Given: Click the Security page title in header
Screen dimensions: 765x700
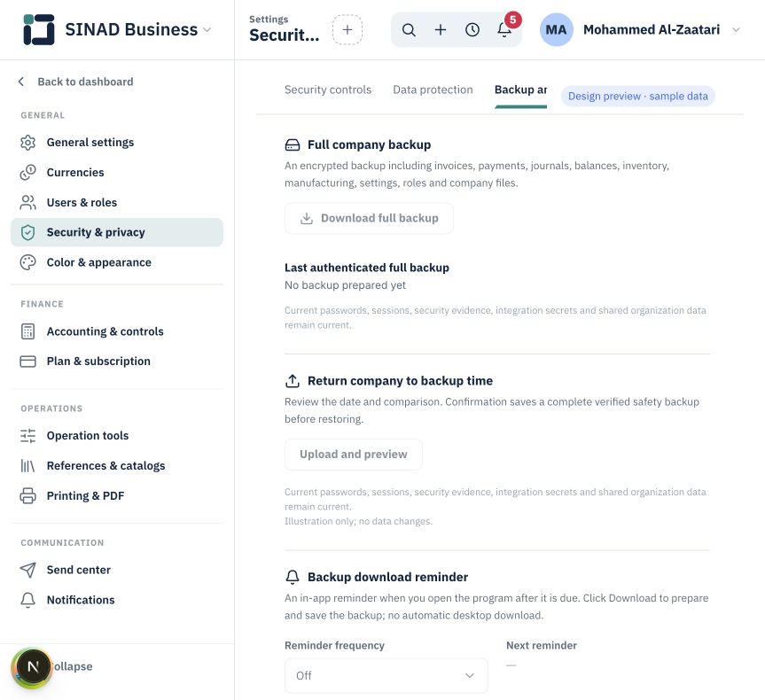Looking at the screenshot, I should pyautogui.click(x=284, y=35).
